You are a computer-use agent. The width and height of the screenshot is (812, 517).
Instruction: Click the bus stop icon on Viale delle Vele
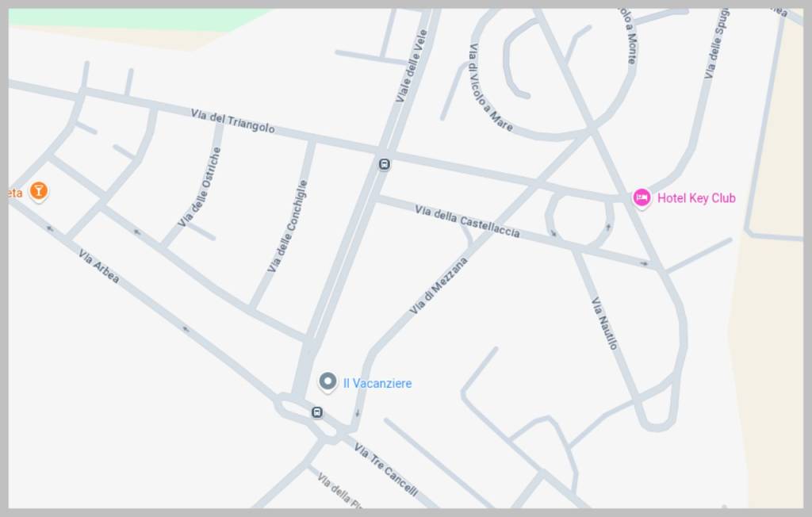pos(385,165)
